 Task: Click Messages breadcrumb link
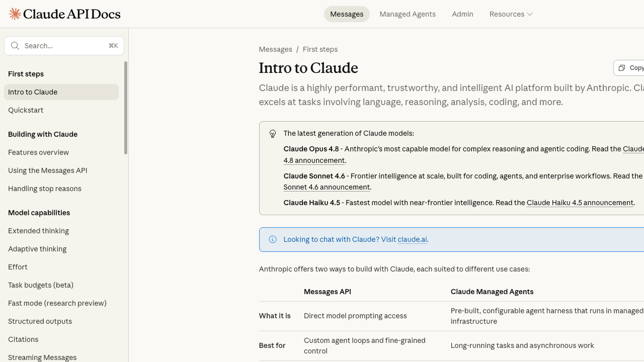click(x=275, y=49)
